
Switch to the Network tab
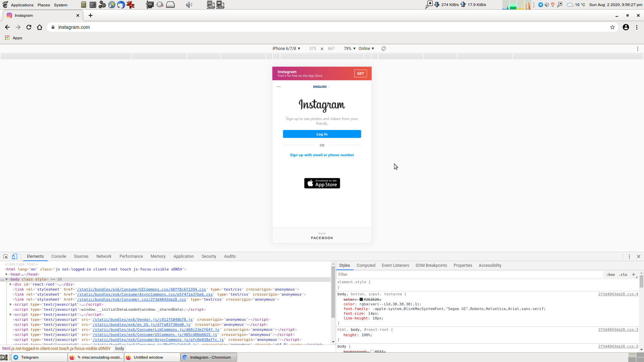tap(104, 256)
